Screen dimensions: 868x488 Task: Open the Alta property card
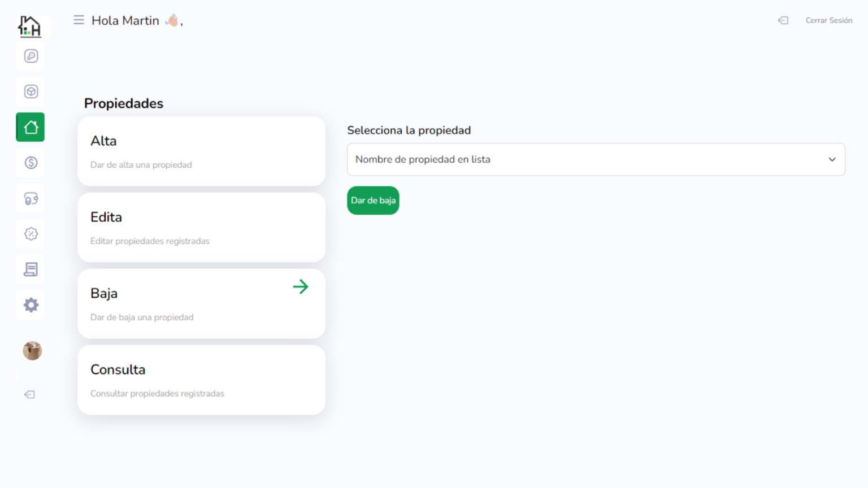click(201, 151)
